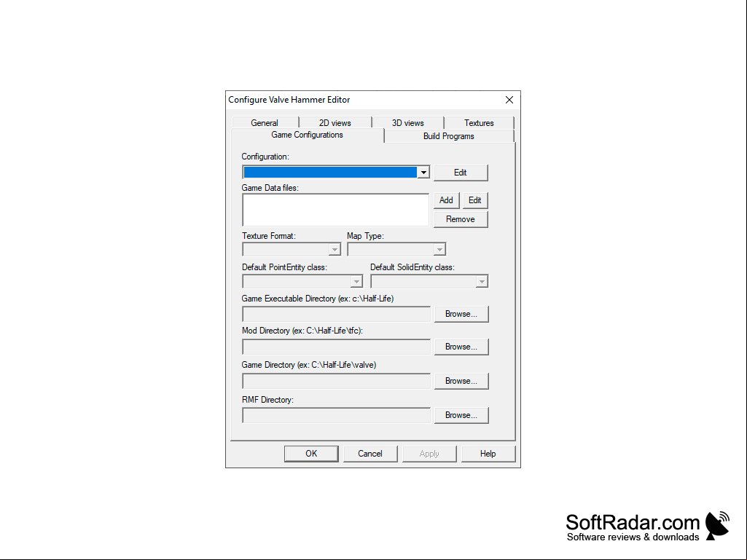Switch to the Textures tab

click(479, 122)
